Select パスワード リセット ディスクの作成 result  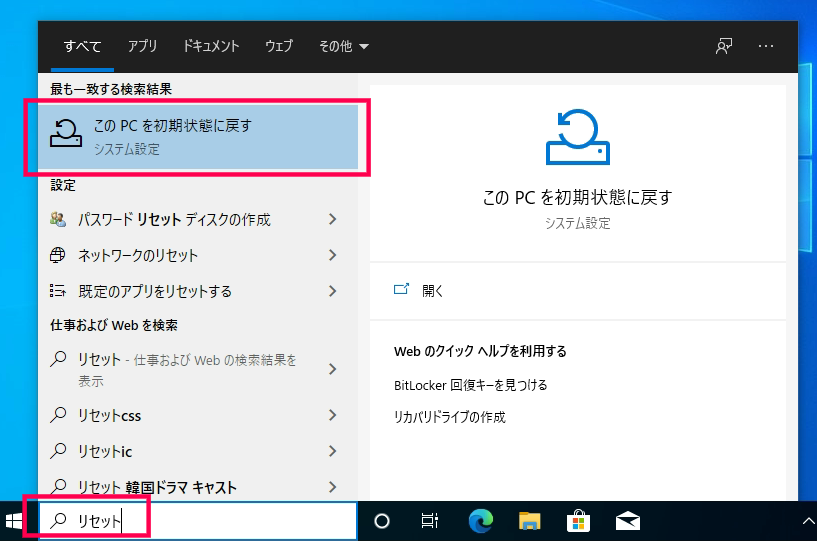point(174,219)
